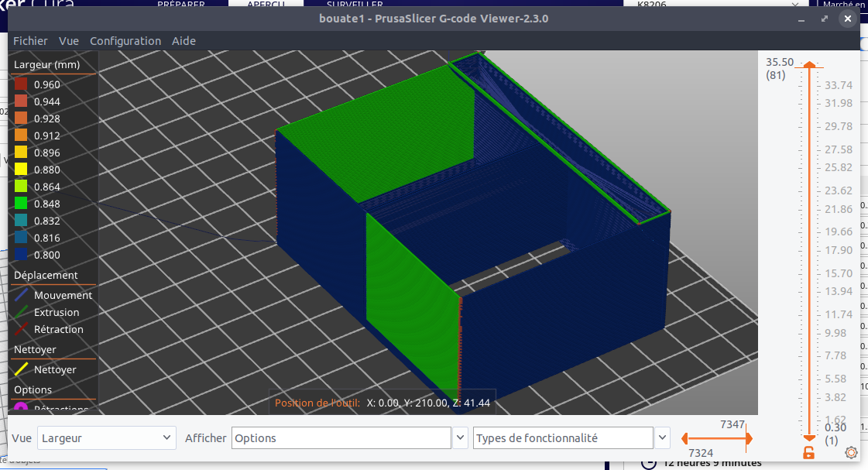
Task: Click the 0.864 legend swatch
Action: (20, 187)
